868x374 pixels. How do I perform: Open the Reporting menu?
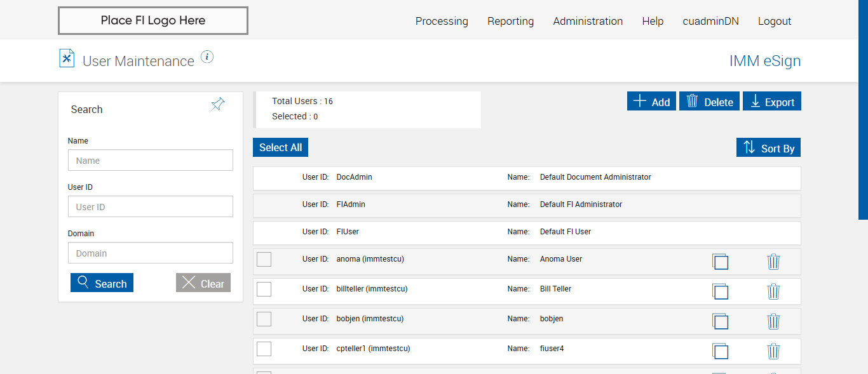click(x=510, y=21)
